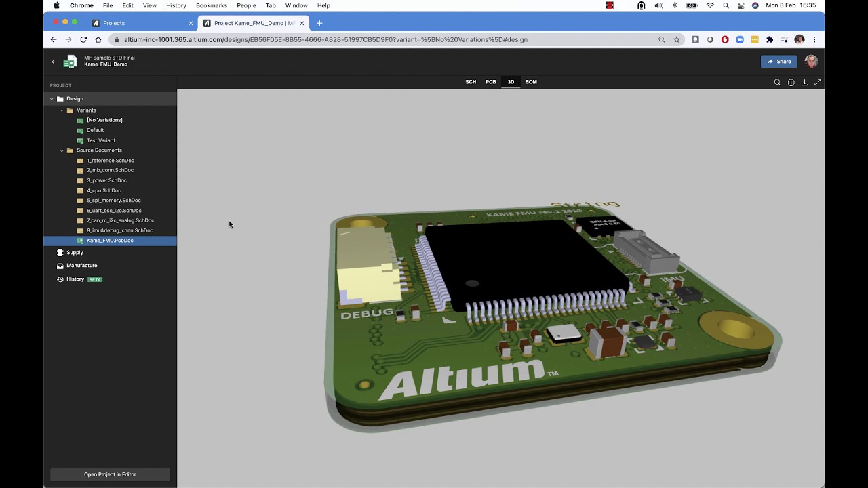Viewport: 868px width, 488px height.
Task: Click Open Project in Editor button
Action: coord(110,474)
